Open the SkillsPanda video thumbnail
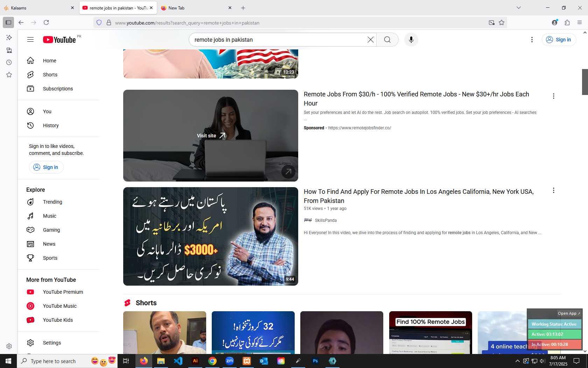The width and height of the screenshot is (588, 368). click(x=211, y=237)
